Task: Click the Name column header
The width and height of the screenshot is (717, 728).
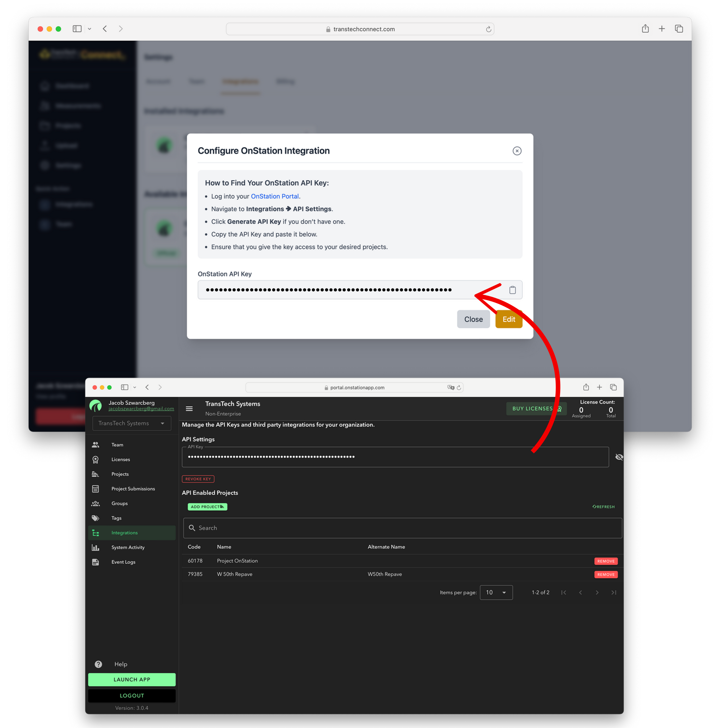Action: (x=224, y=546)
